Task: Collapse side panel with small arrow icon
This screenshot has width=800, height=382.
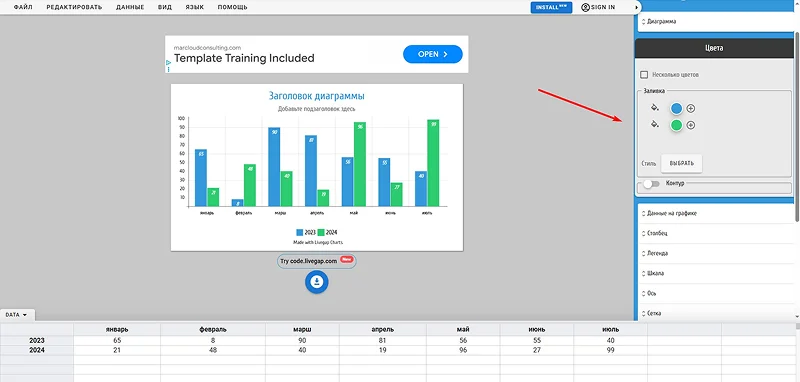Action: (636, 8)
